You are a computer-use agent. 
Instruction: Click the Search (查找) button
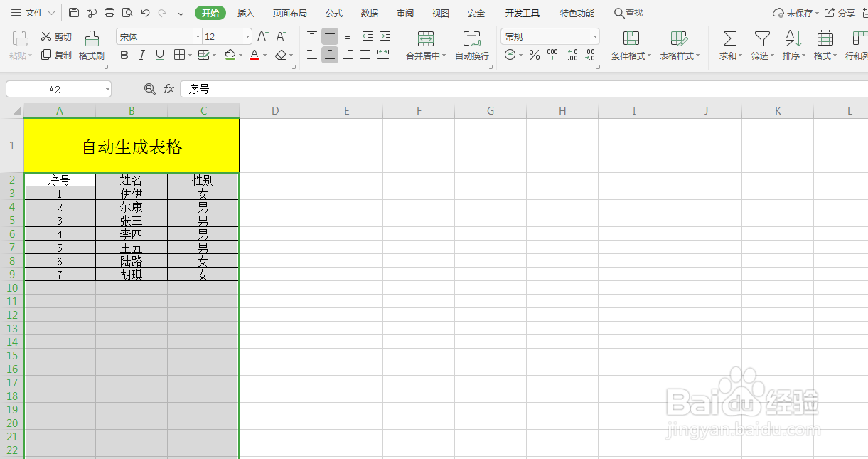(628, 13)
